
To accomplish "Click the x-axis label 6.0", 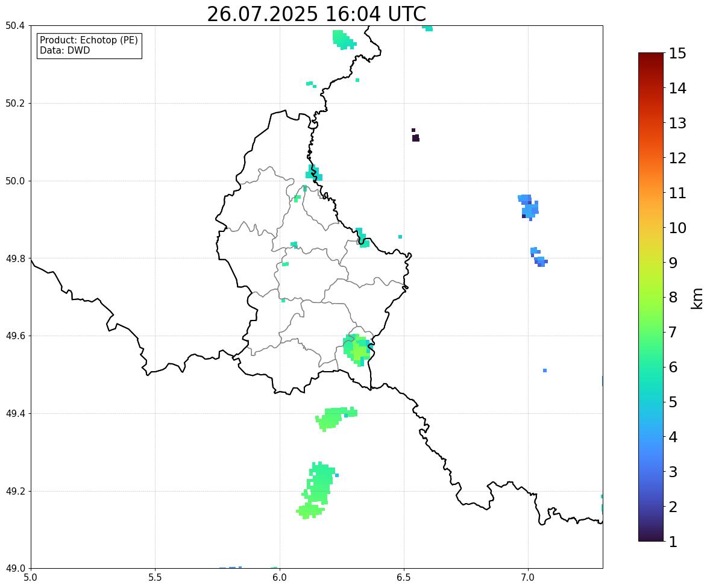I will point(280,578).
